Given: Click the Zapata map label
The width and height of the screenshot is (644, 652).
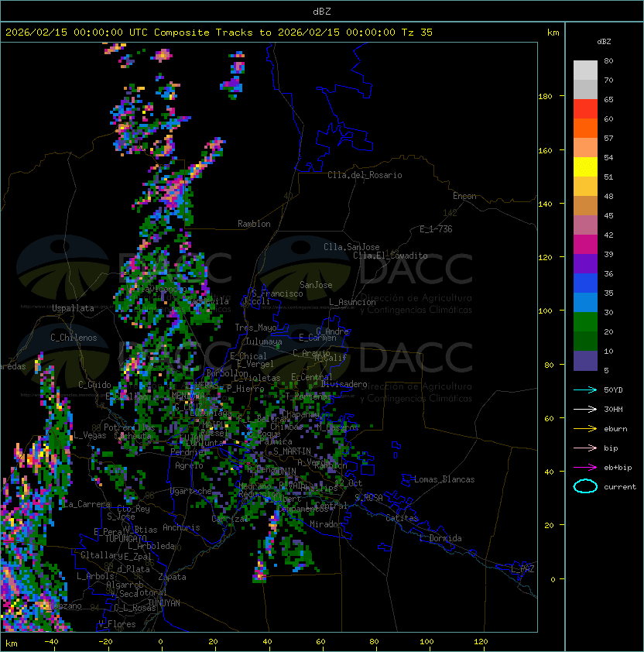Looking at the screenshot, I should tap(172, 577).
